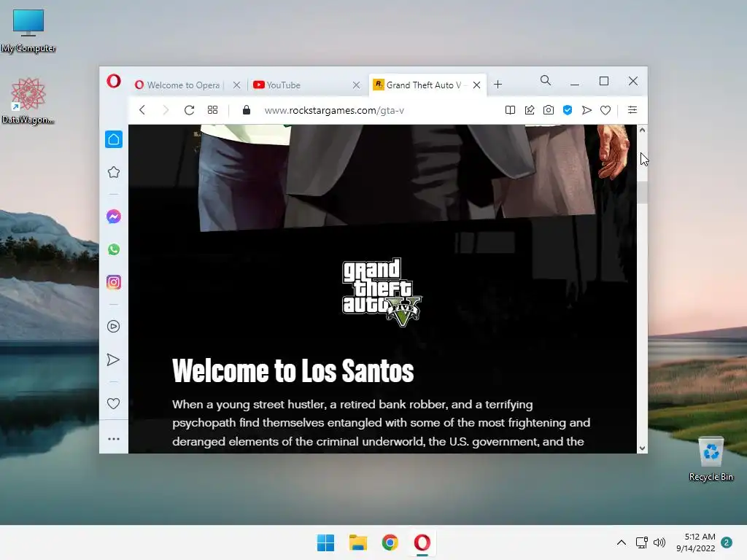The image size is (747, 560).
Task: Open My Computer desktop icon
Action: coord(28,31)
